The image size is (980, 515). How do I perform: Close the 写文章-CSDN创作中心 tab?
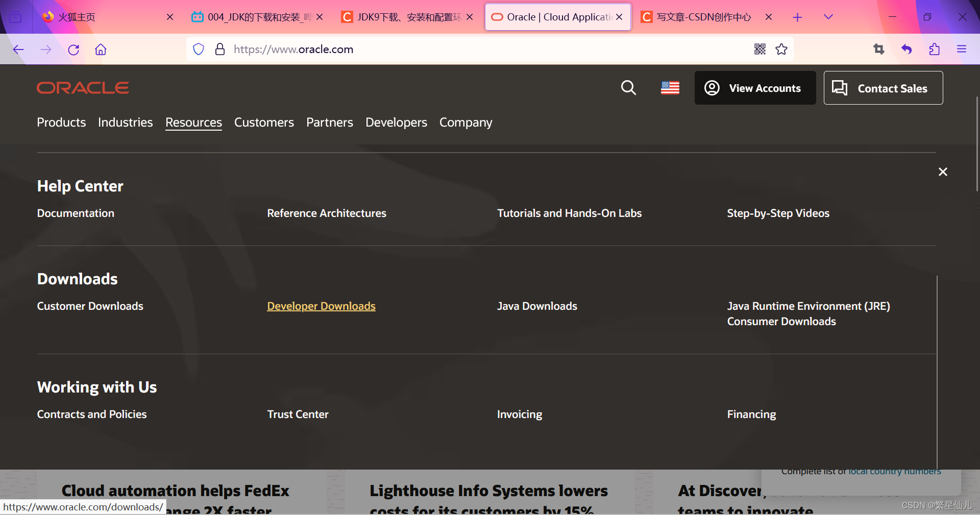click(769, 17)
